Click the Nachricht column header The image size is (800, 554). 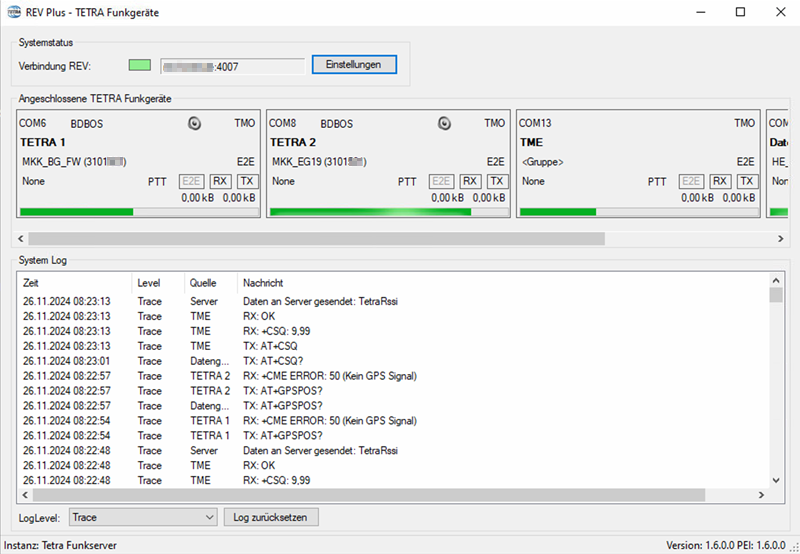[x=500, y=283]
